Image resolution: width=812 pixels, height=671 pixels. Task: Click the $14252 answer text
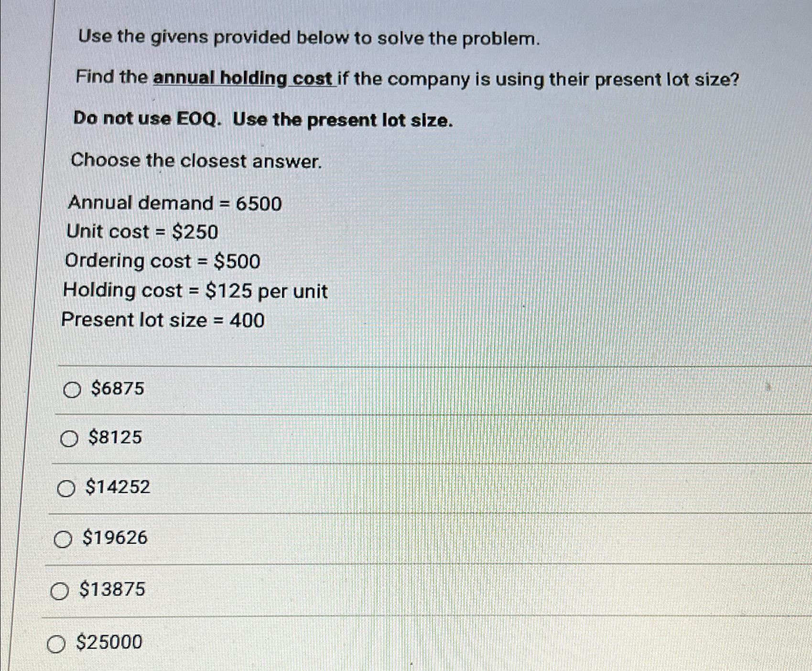(x=118, y=488)
